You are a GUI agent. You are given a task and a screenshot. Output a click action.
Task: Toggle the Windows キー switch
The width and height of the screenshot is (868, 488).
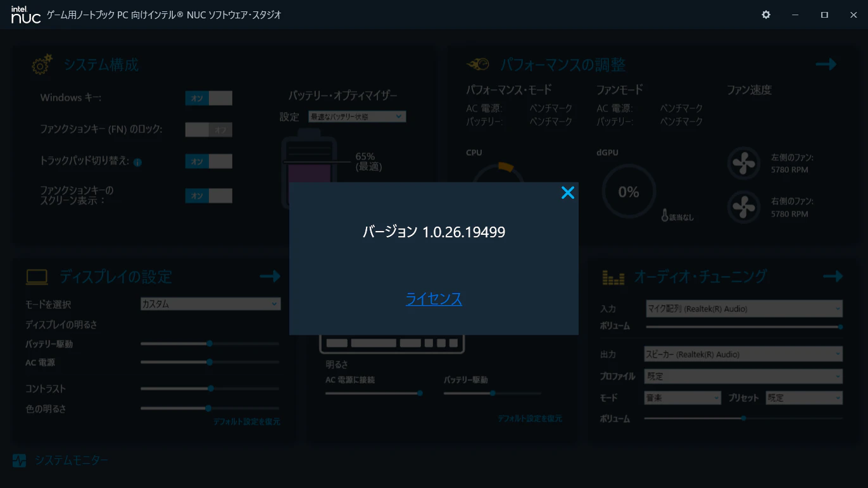click(x=209, y=98)
